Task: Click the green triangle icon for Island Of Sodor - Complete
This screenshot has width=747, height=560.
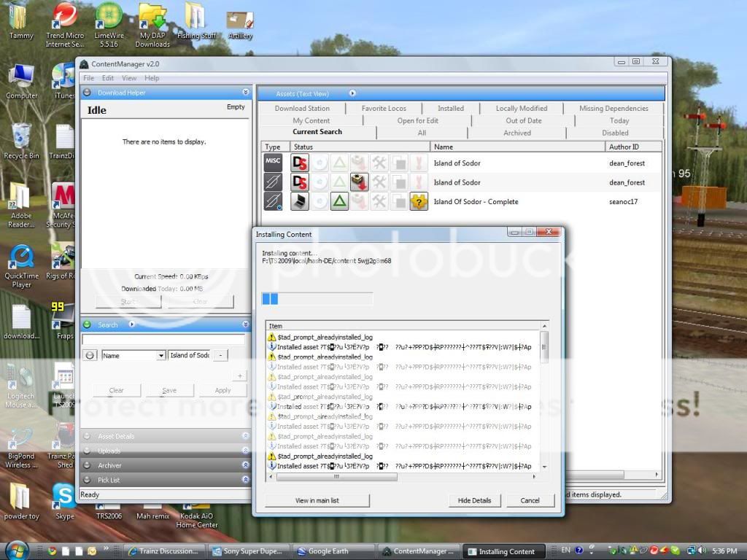Action: pyautogui.click(x=339, y=202)
